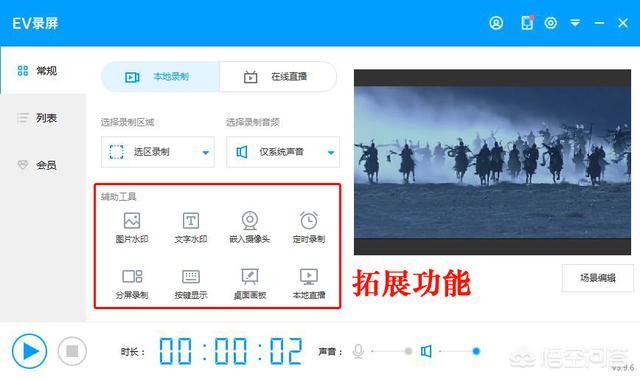Click the 场景编辑 button
Viewport: 640px width, 380px height.
tap(598, 278)
